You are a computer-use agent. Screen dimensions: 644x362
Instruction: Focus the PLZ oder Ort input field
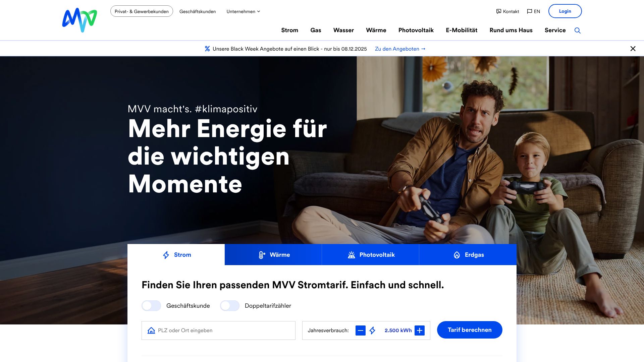[x=218, y=330]
